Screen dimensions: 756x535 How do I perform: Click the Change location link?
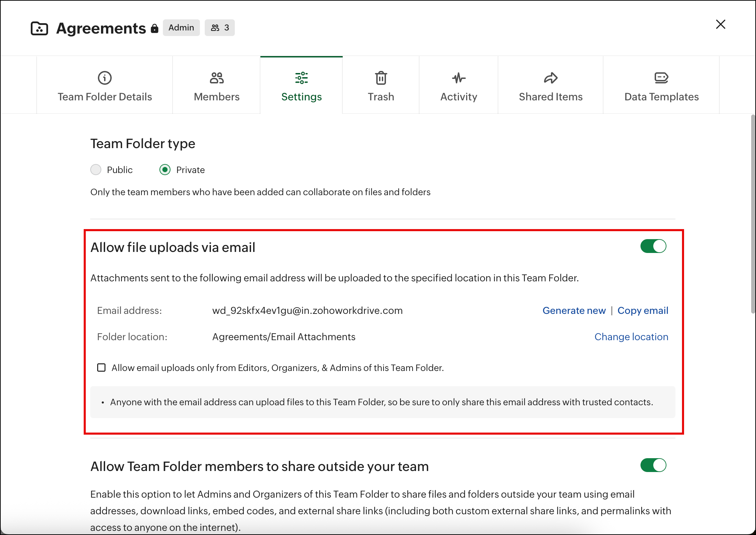631,337
